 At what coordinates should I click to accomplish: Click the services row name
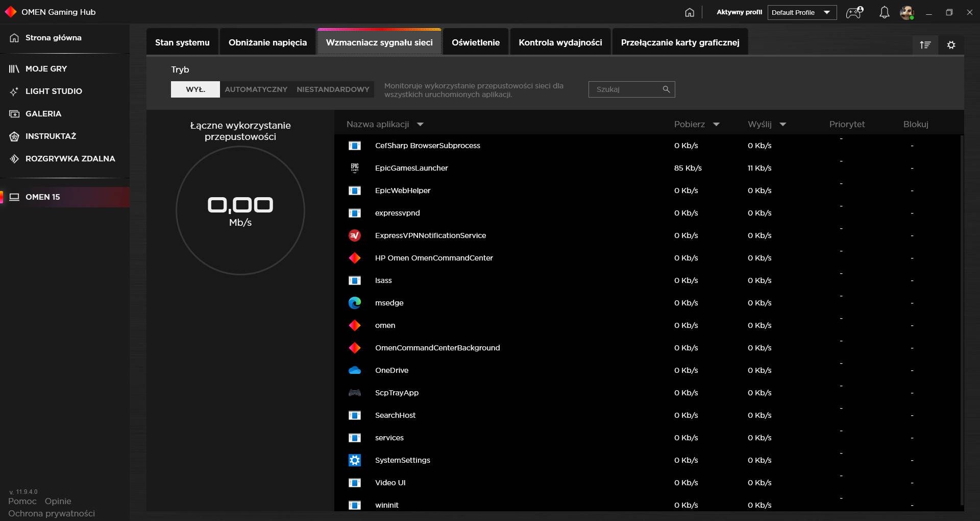tap(389, 438)
